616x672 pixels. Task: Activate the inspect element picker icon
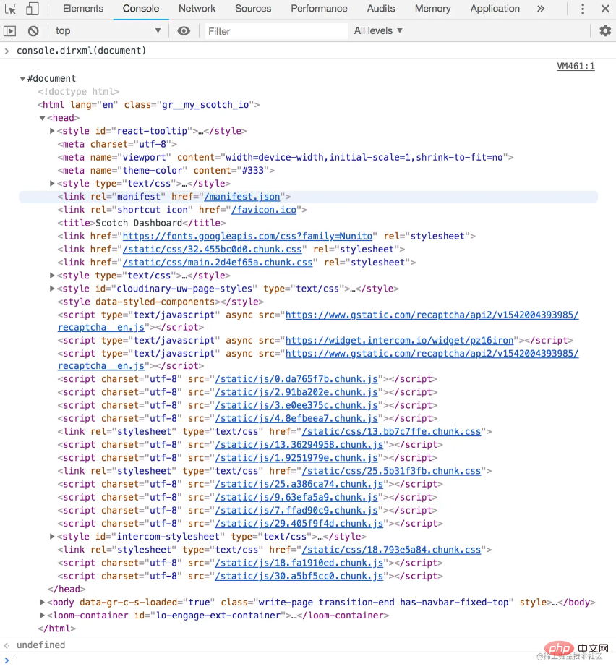pos(10,9)
